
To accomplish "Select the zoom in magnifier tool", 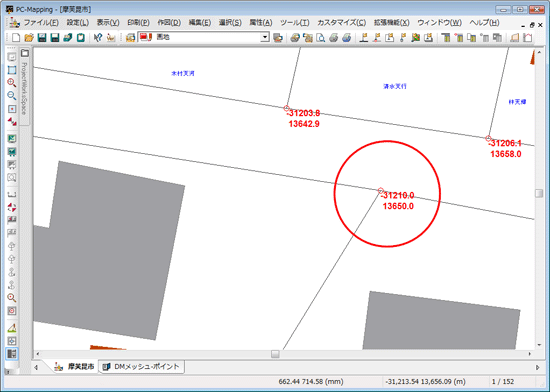I will click(12, 83).
